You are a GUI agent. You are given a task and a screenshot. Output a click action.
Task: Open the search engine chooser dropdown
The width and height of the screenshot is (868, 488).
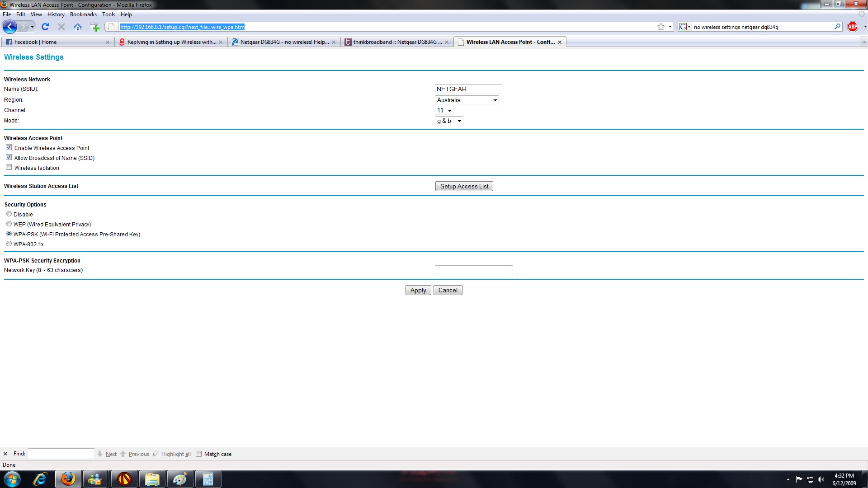tap(689, 27)
